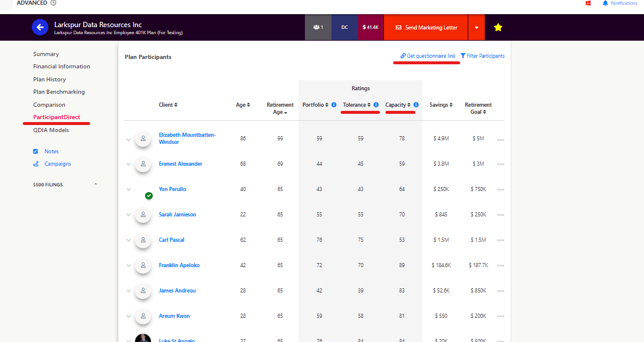Open the Plan Benchmarking menu item
644x342 pixels.
(x=59, y=92)
